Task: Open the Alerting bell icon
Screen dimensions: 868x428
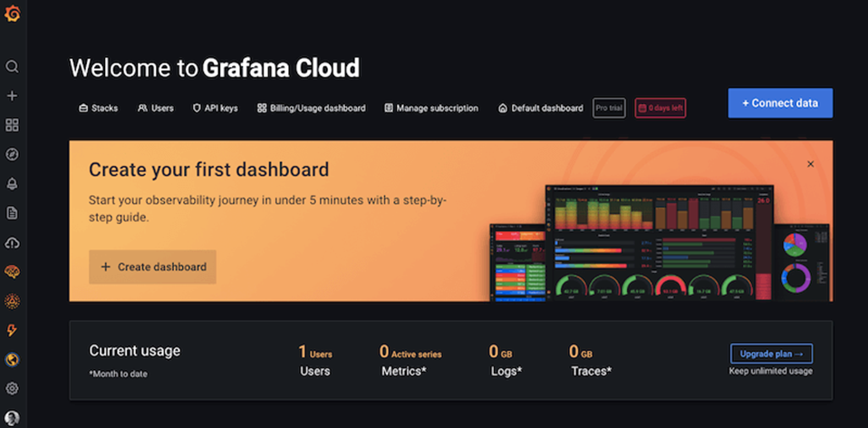Action: point(13,183)
